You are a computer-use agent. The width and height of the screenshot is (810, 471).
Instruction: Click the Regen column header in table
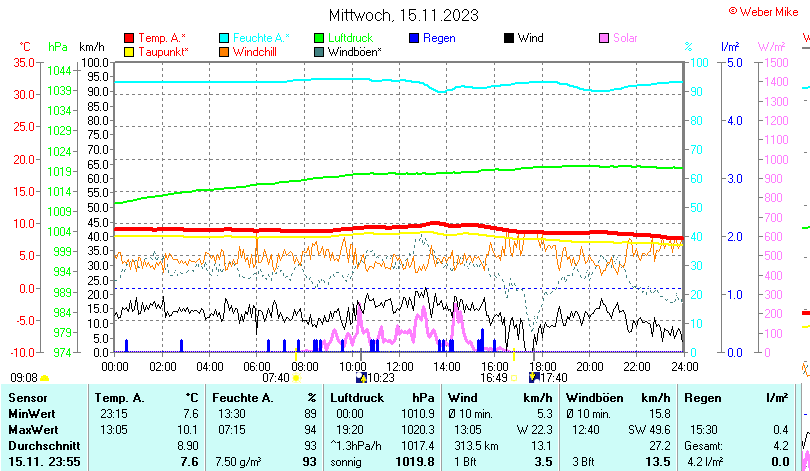click(704, 398)
